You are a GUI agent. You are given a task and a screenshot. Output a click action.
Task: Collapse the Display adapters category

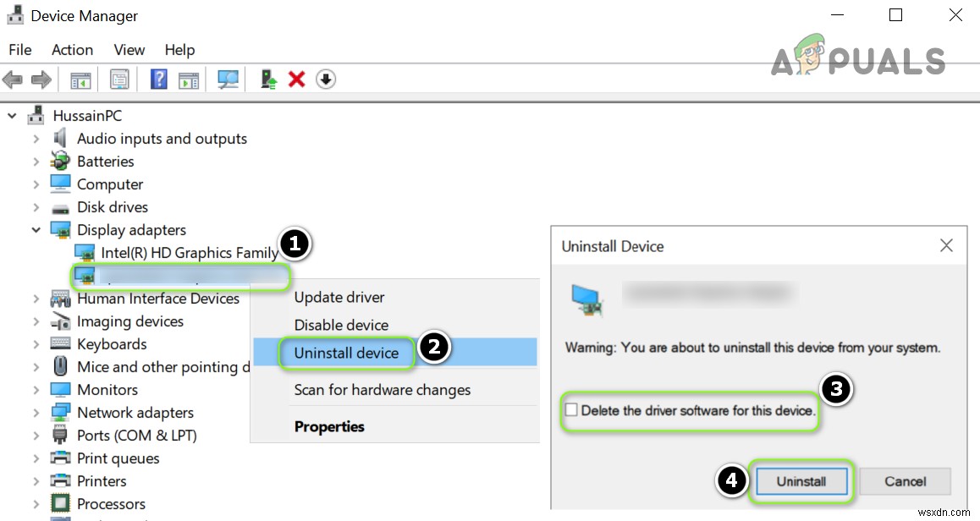(36, 229)
